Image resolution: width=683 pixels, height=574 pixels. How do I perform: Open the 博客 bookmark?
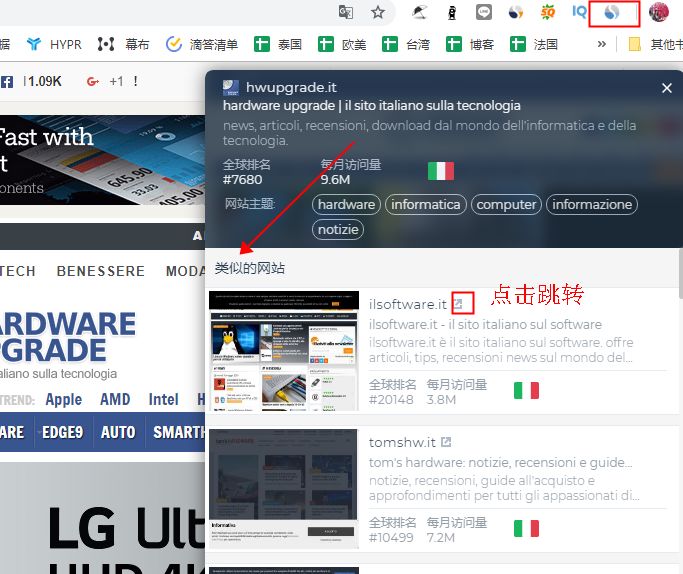[x=470, y=44]
